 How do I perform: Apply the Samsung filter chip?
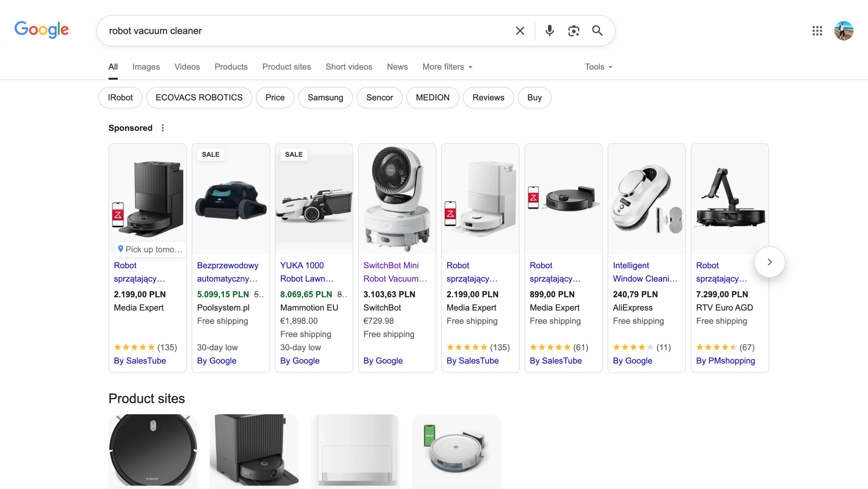(325, 98)
